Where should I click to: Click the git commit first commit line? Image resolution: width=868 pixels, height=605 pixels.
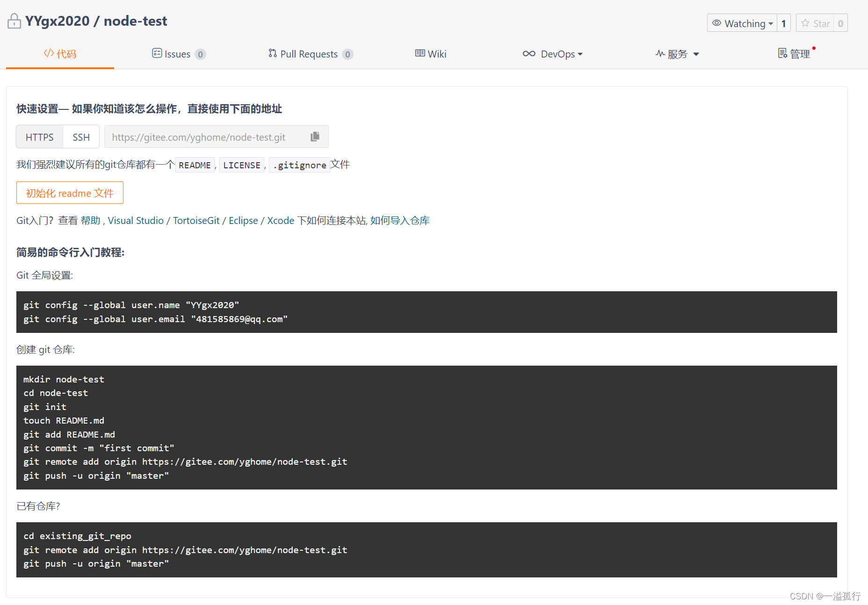[99, 448]
